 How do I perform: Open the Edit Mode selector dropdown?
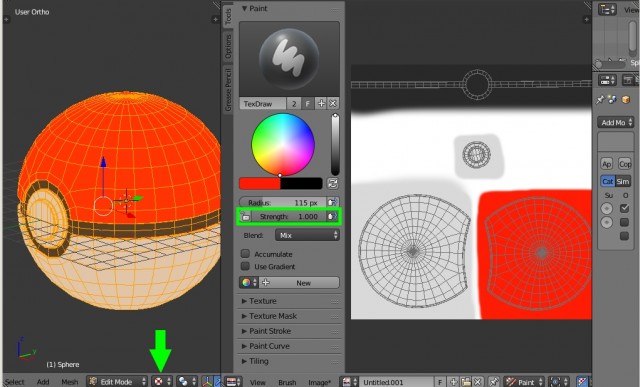coord(117,382)
